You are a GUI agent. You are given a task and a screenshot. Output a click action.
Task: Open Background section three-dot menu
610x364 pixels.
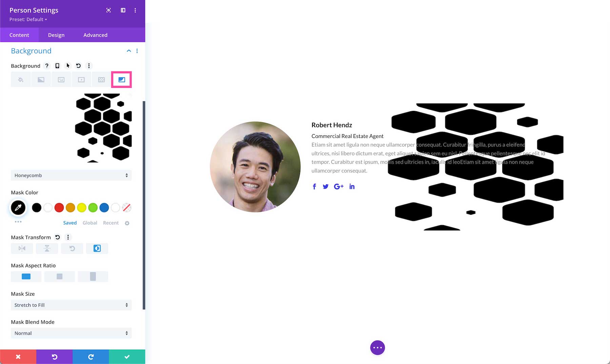click(x=137, y=51)
